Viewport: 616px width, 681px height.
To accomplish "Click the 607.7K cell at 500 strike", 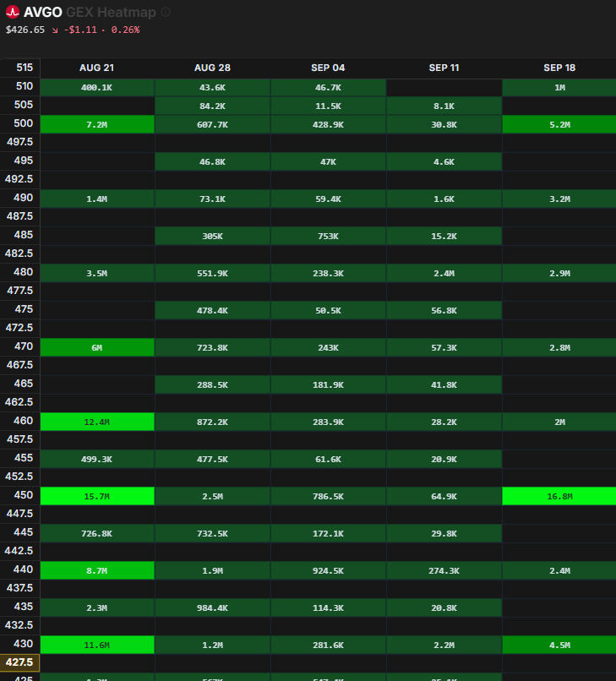I will 212,124.
